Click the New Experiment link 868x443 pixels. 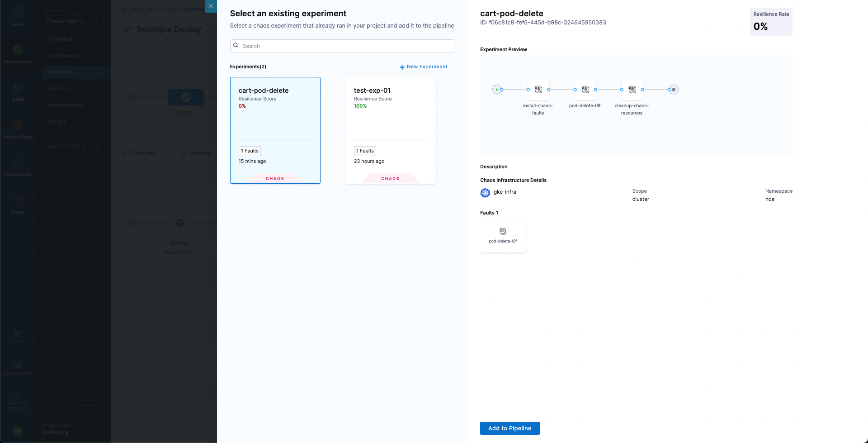[427, 67]
